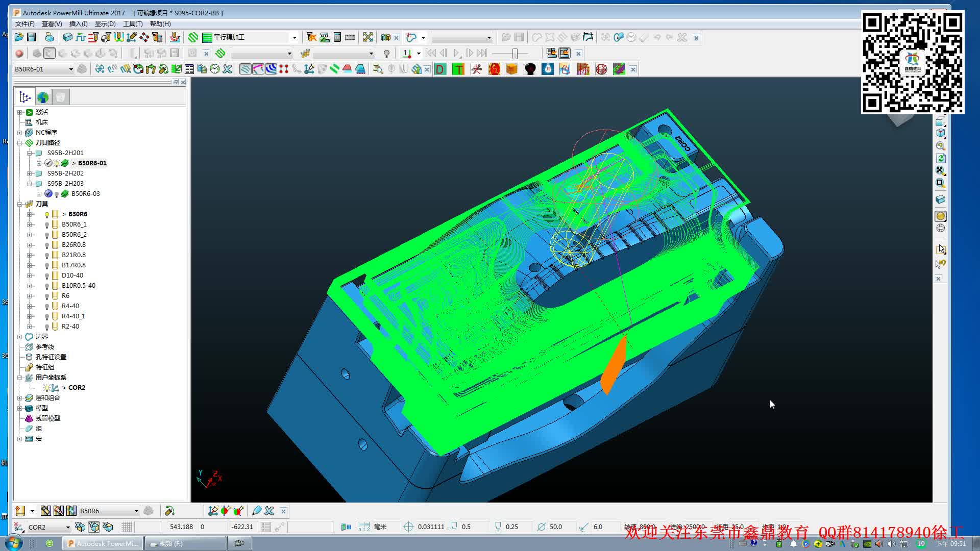
Task: Select the 孔特征设置 tree item
Action: [51, 357]
